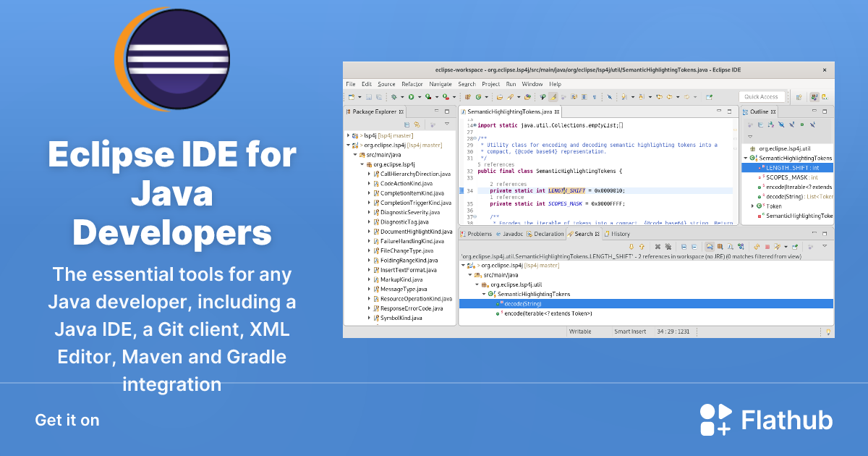Open the Refactor menu
The height and width of the screenshot is (456, 868).
pyautogui.click(x=412, y=84)
